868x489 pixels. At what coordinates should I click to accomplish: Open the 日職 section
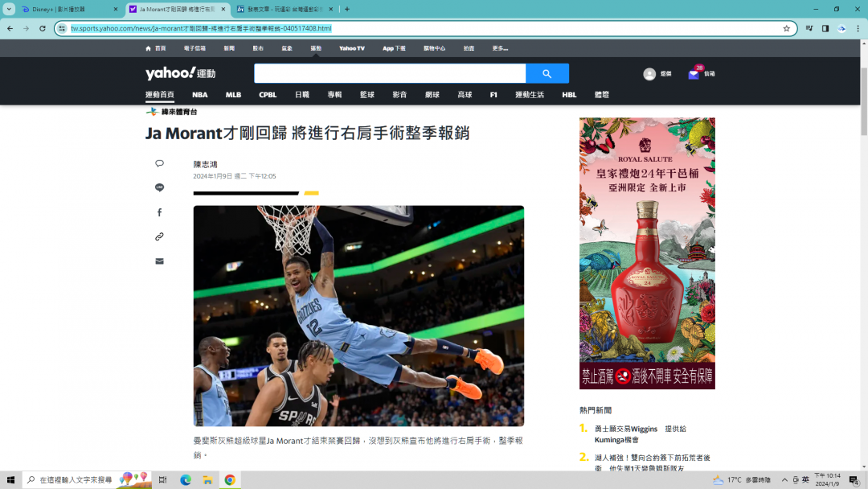[301, 95]
